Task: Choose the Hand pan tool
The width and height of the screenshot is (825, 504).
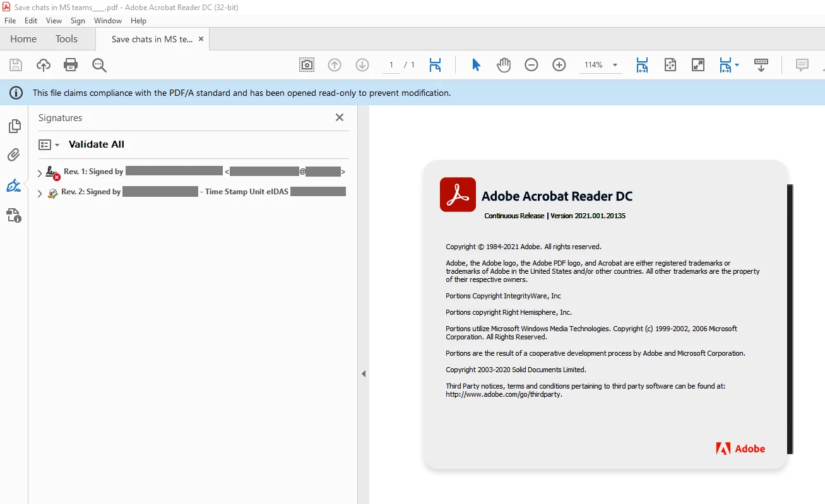Action: coord(503,64)
